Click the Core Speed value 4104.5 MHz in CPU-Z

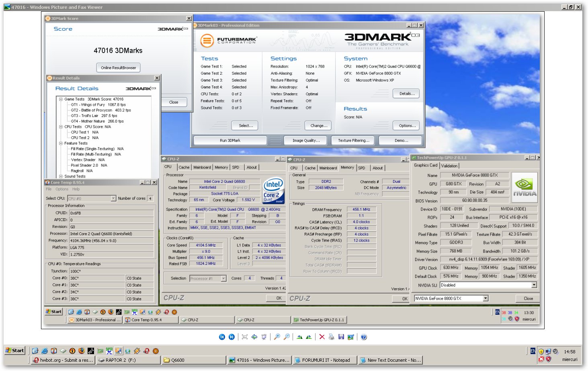pyautogui.click(x=206, y=245)
